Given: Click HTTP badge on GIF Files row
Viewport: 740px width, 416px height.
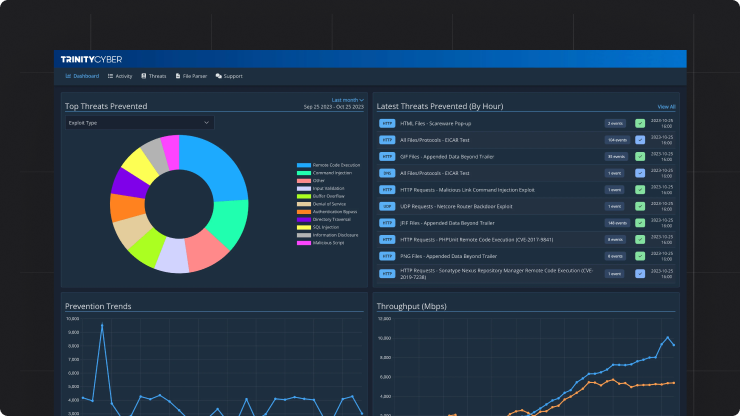Looking at the screenshot, I should (x=387, y=156).
